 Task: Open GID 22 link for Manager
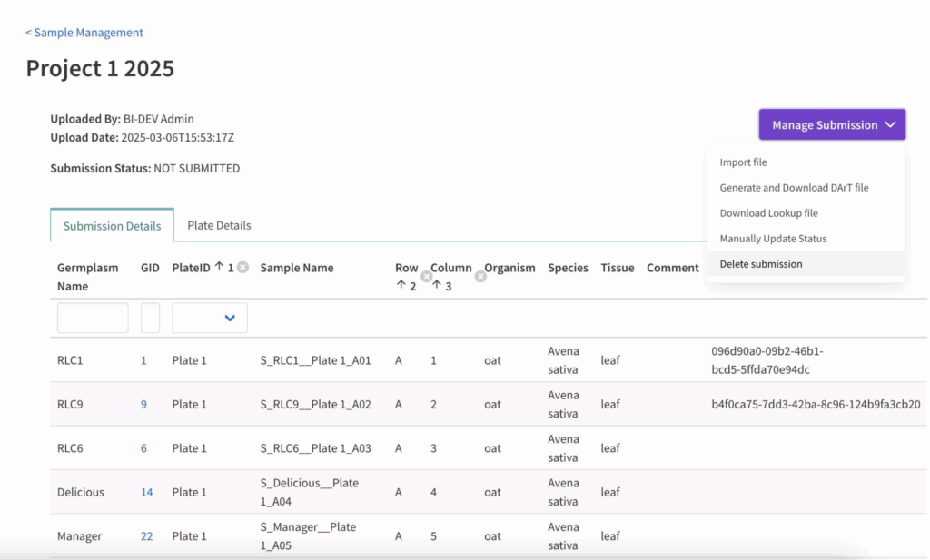tap(146, 536)
